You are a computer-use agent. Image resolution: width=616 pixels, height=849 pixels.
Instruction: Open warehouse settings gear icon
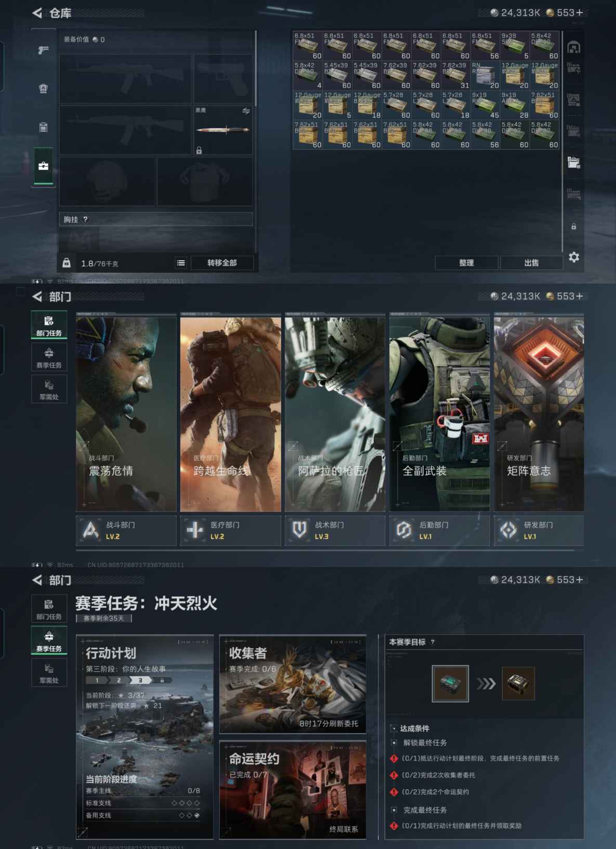click(573, 258)
